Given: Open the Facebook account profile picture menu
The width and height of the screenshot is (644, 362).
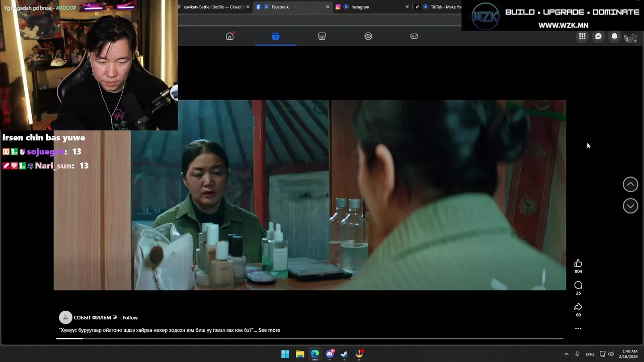Looking at the screenshot, I should coord(630,37).
